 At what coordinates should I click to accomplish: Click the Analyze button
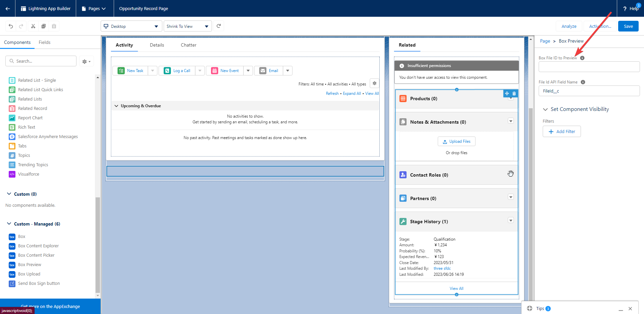(569, 26)
